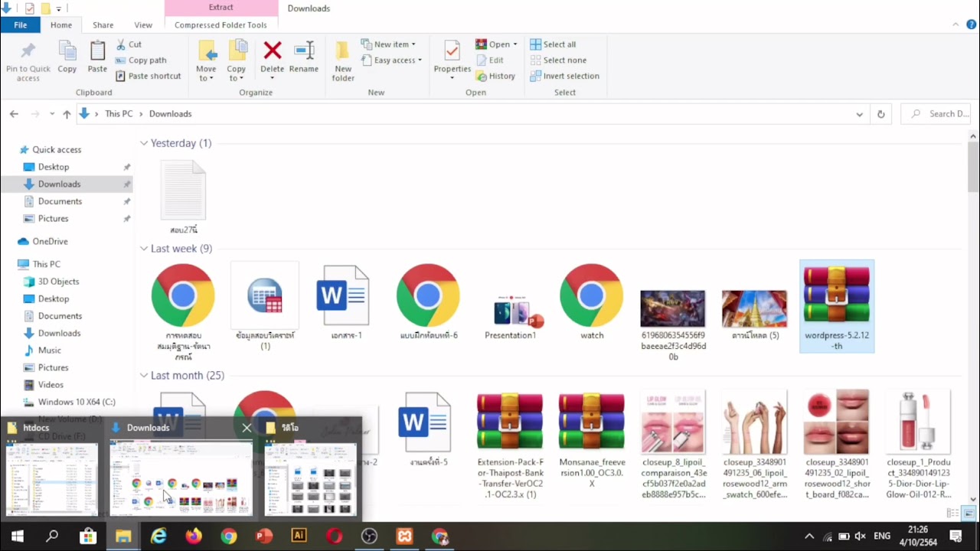980x551 pixels.
Task: Switch to the View ribbon tab
Action: (143, 25)
